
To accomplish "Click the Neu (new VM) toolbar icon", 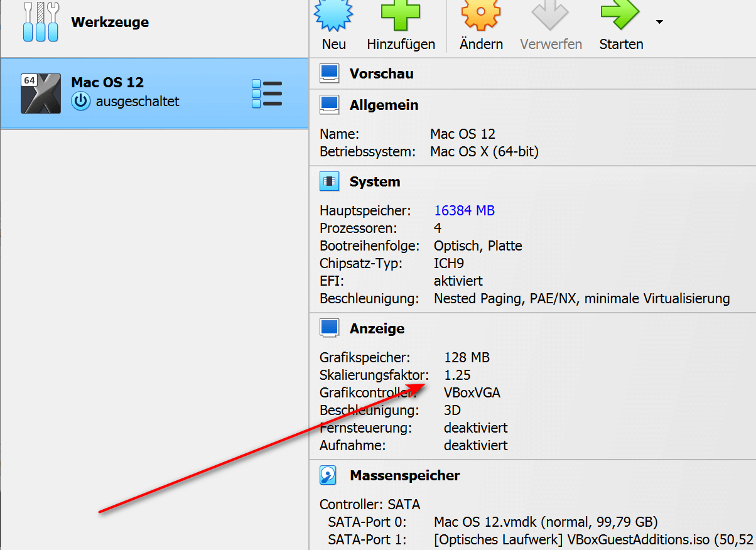I will 333,14.
